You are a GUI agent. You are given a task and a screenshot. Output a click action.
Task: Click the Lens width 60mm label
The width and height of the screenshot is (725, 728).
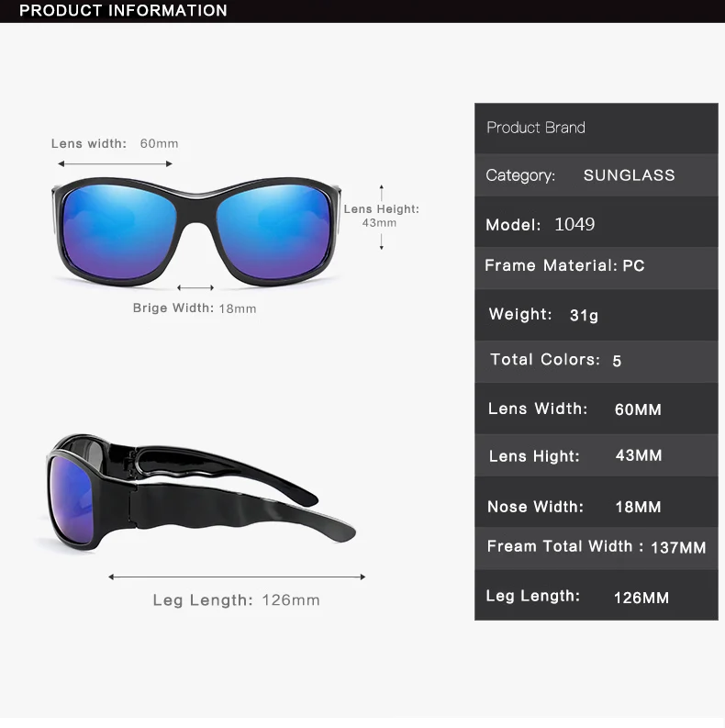(115, 143)
